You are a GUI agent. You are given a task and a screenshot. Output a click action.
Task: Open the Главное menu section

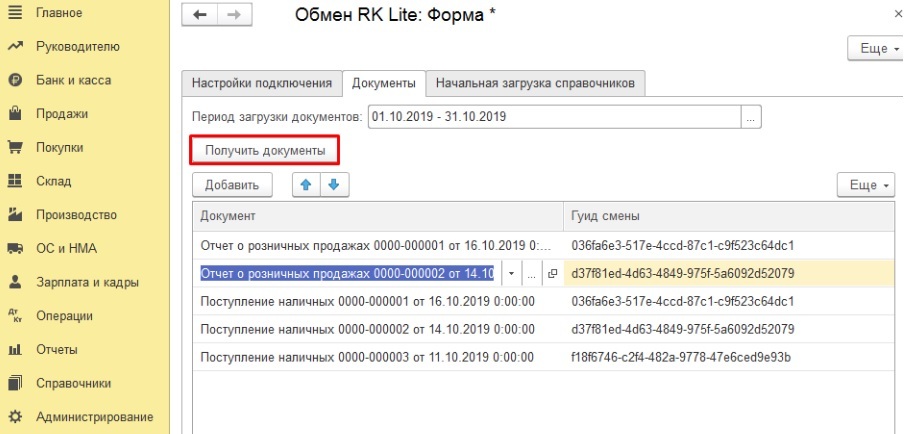coord(59,13)
